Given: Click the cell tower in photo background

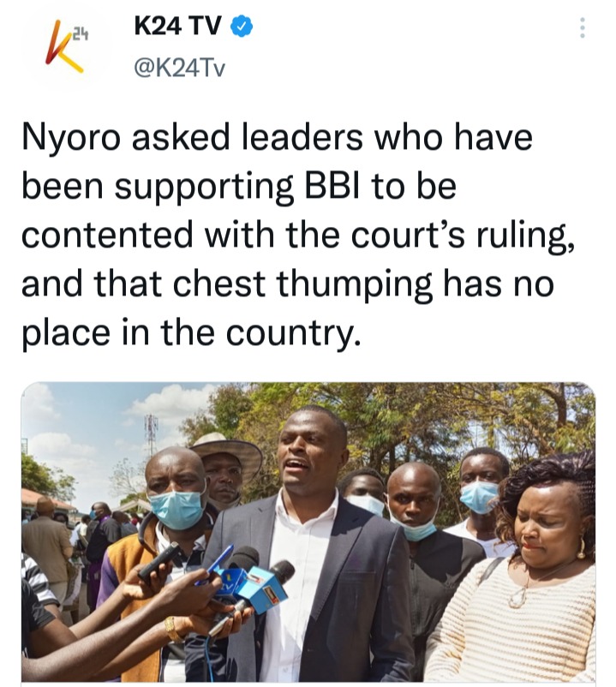Looking at the screenshot, I should 151,433.
